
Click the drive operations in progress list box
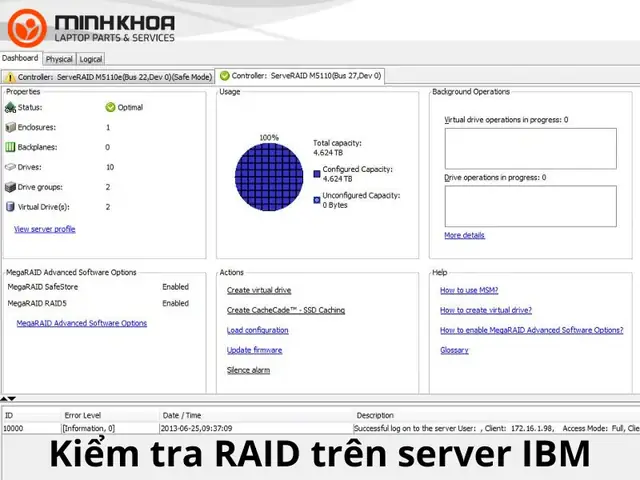click(531, 206)
